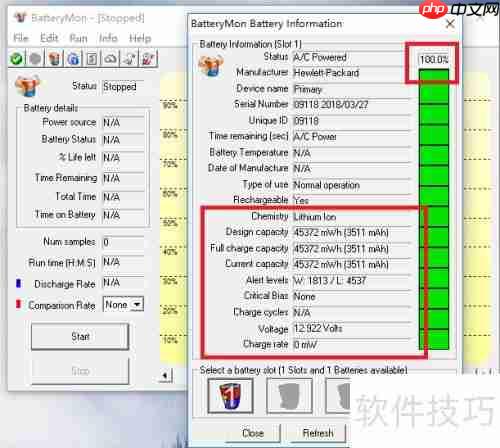Click the document log toolbar icon

pyautogui.click(x=92, y=59)
